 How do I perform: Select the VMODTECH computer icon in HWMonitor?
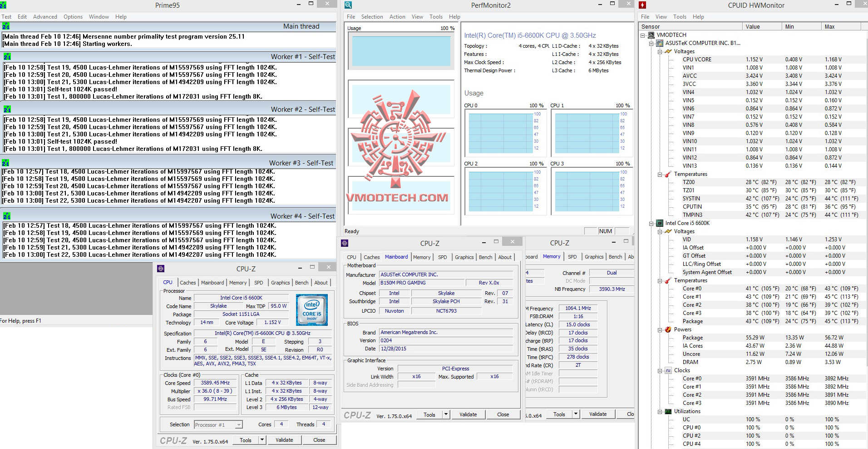[x=651, y=35]
